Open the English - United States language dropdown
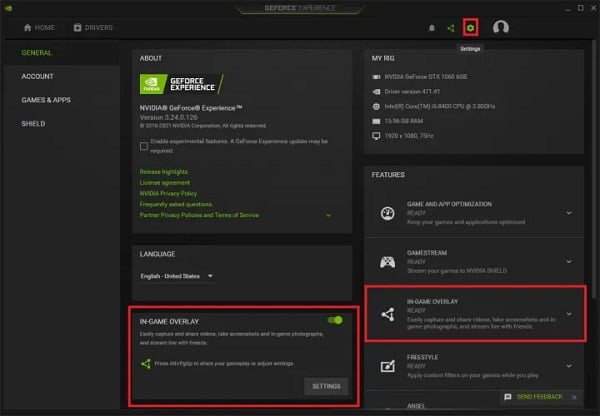The width and height of the screenshot is (600, 416). tap(176, 276)
